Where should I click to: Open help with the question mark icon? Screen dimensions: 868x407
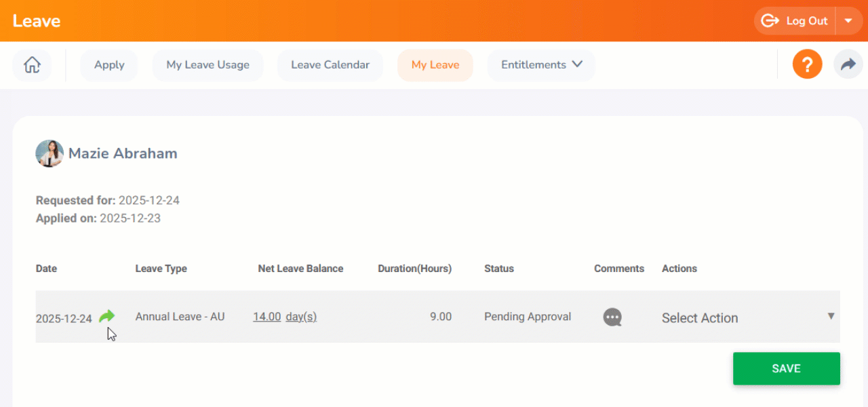click(807, 65)
